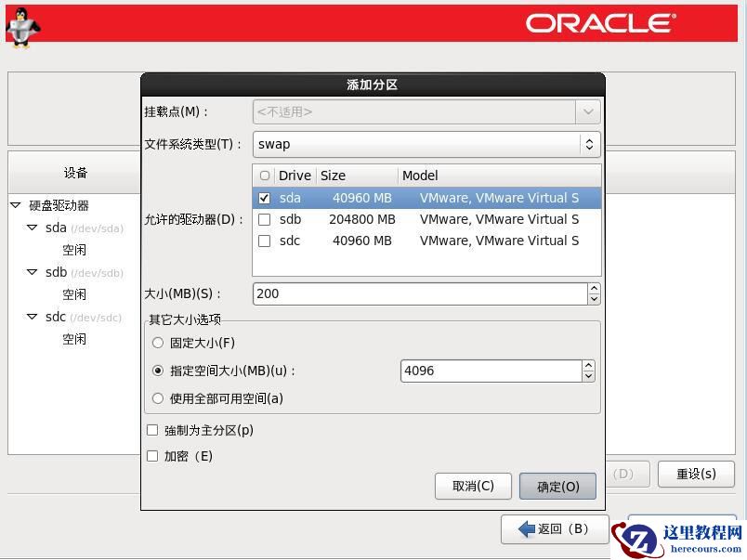
Task: Click the input field showing 4096
Action: (x=491, y=371)
